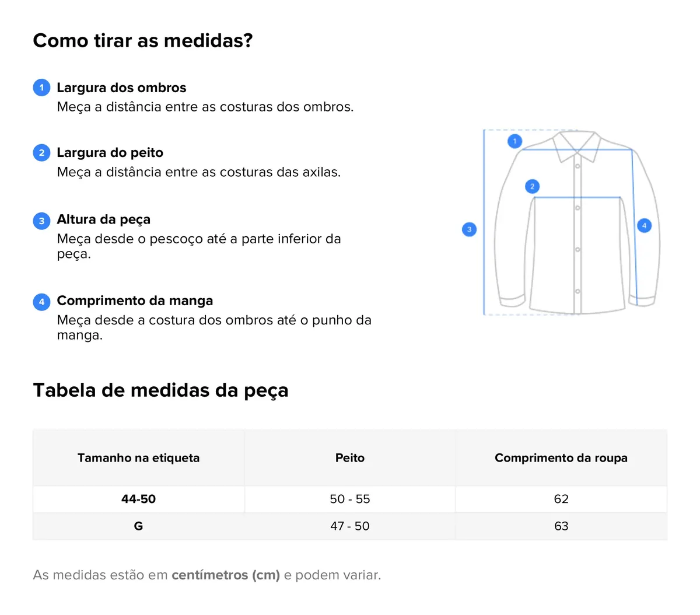Select the Tamanho na etiqueta column header

click(x=138, y=458)
